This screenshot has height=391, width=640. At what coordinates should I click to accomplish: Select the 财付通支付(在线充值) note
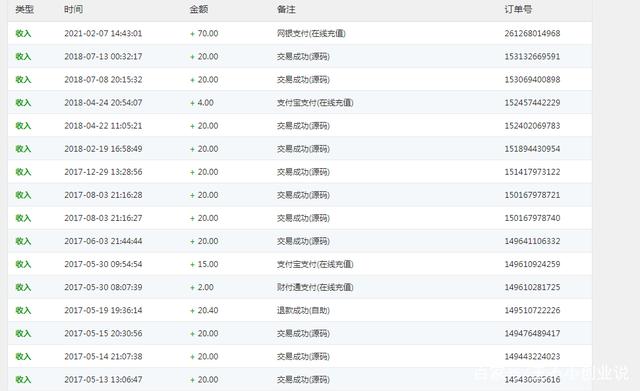point(315,287)
